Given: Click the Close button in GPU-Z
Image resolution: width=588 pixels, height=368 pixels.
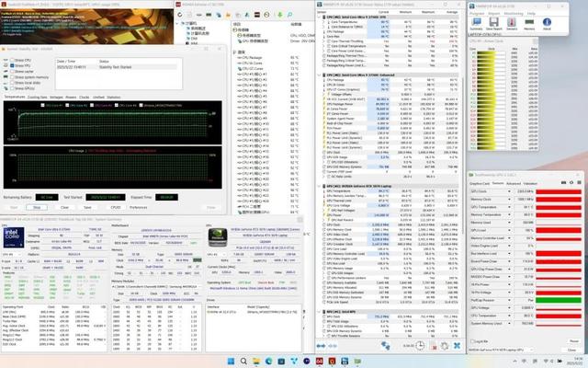Looking at the screenshot, I should (571, 350).
